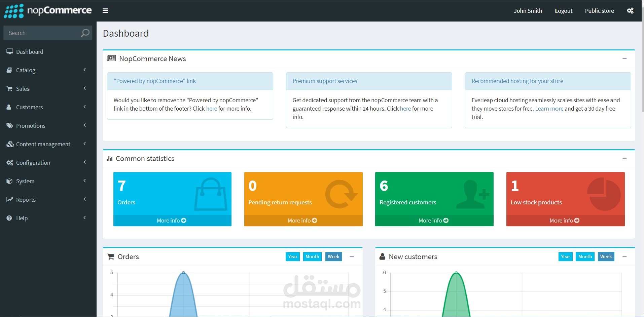Expand the Reports menu arrow

[85, 199]
